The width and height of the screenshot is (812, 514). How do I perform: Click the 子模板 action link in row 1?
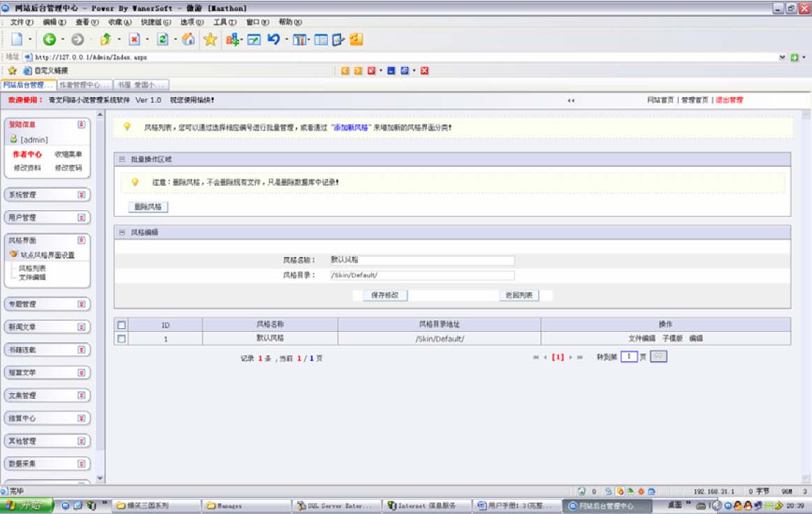[672, 338]
